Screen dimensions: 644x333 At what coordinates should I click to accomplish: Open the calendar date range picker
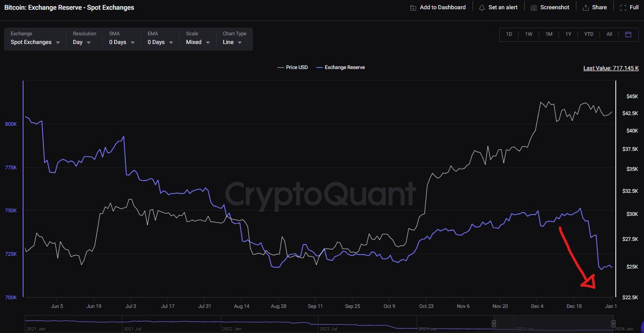pyautogui.click(x=628, y=34)
